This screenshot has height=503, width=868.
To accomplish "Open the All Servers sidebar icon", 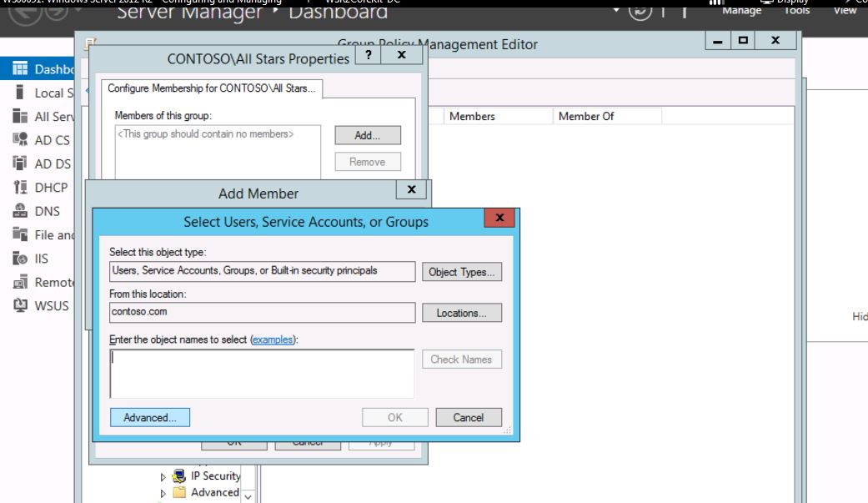I will pyautogui.click(x=20, y=116).
